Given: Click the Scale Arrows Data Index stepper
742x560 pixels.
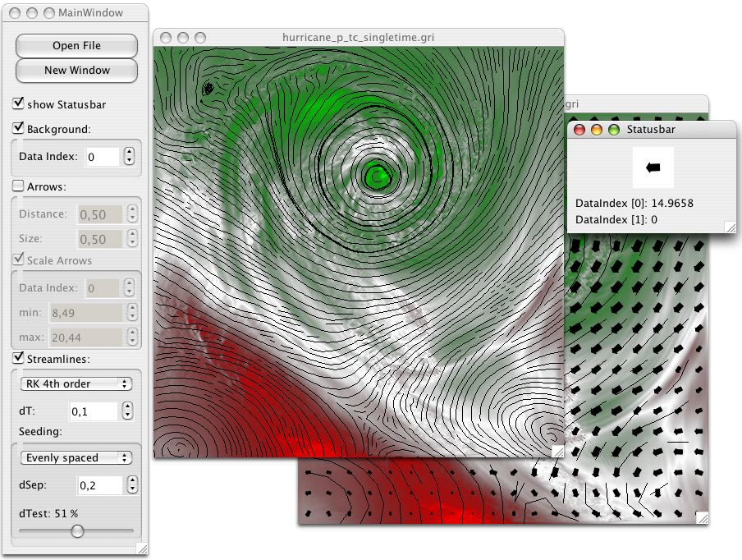Looking at the screenshot, I should tap(129, 287).
